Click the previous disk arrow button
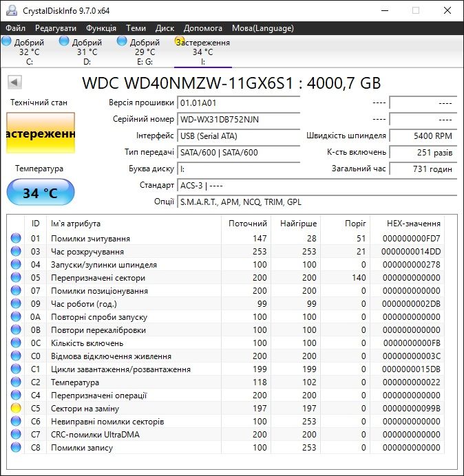 [14, 82]
